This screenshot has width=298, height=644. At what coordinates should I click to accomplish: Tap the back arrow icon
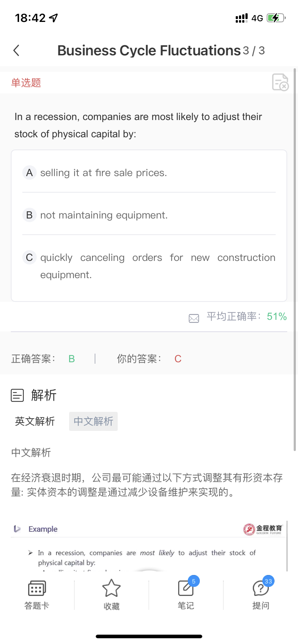tap(16, 51)
